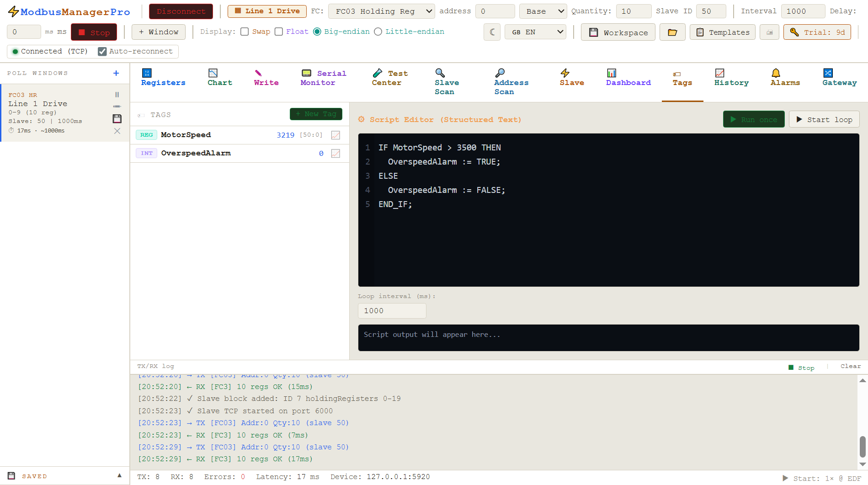Open workspace using the folder icon
The width and height of the screenshot is (868, 485).
[x=672, y=32]
